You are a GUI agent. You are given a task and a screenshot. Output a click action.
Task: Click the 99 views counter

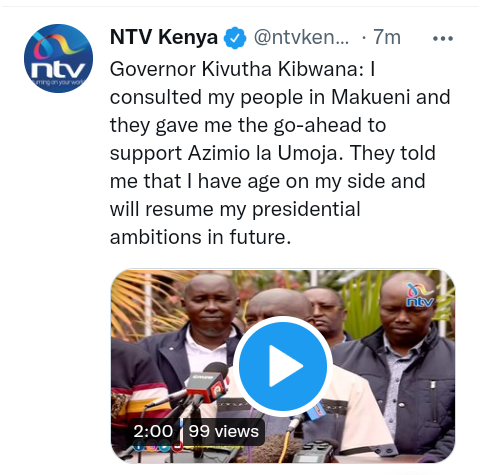pos(224,431)
